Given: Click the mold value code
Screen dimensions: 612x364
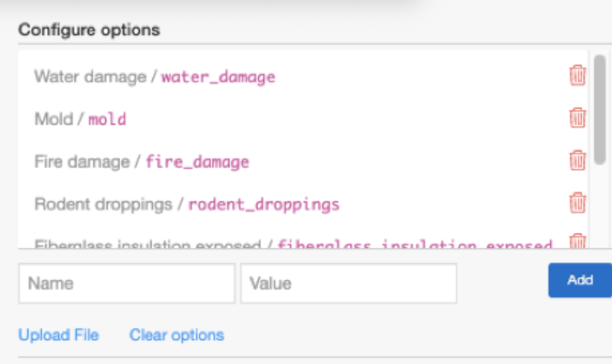Looking at the screenshot, I should (107, 119).
